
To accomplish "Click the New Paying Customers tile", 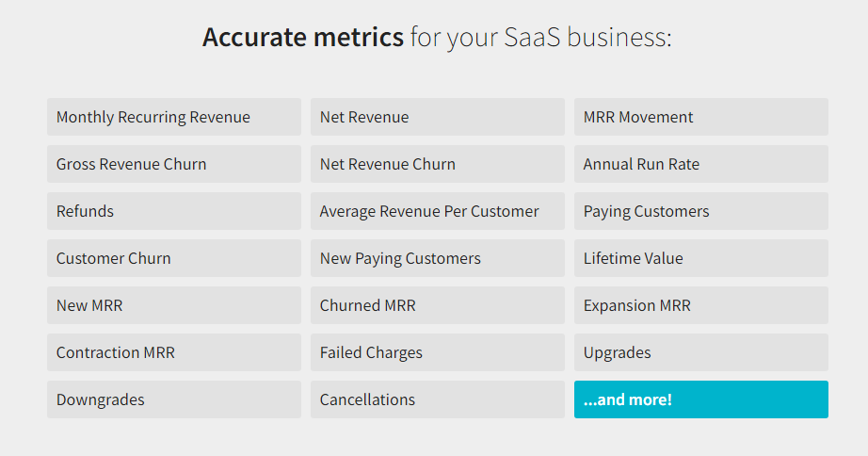I will pos(438,258).
